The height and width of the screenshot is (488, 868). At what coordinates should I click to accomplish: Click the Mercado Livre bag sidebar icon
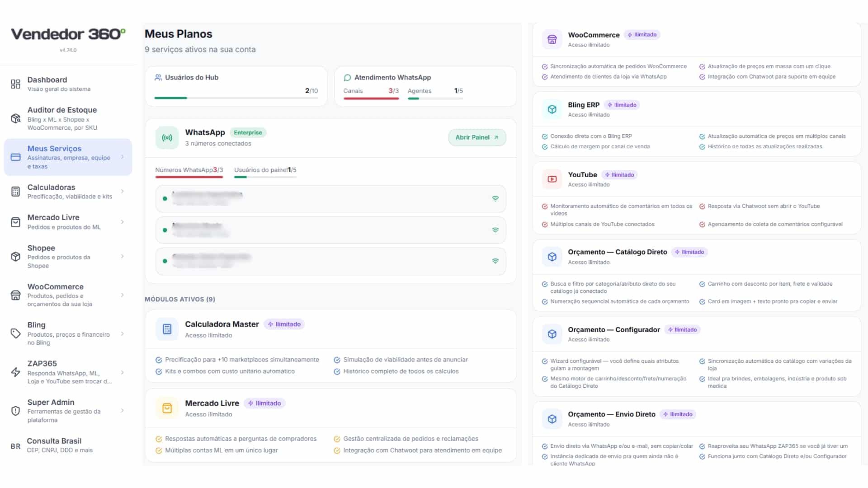15,222
